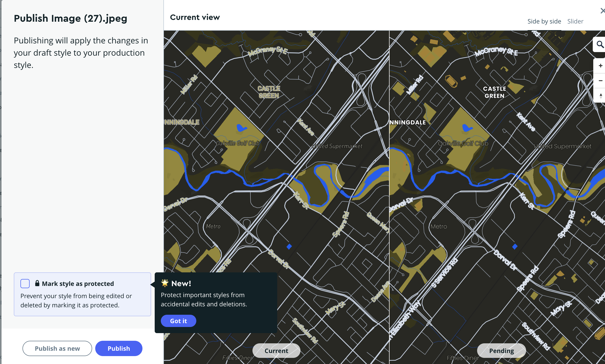605x364 pixels.
Task: Click the Current map preview panel
Action: point(276,179)
